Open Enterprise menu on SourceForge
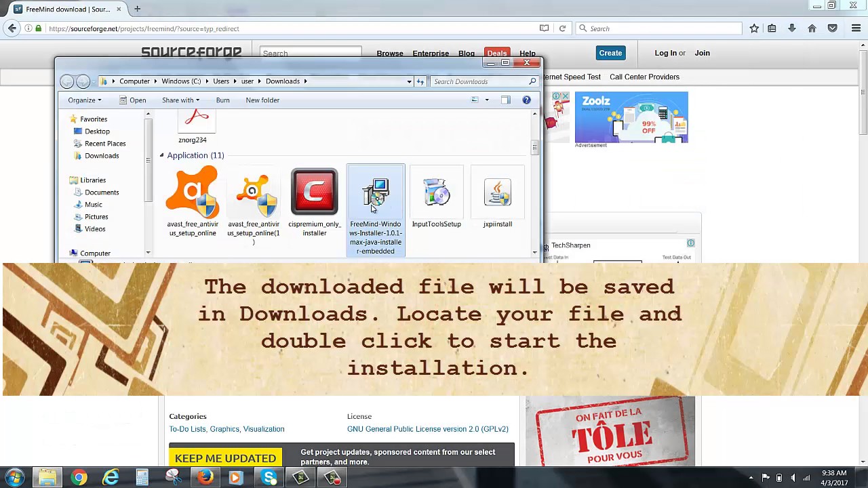The height and width of the screenshot is (488, 868). pos(431,54)
